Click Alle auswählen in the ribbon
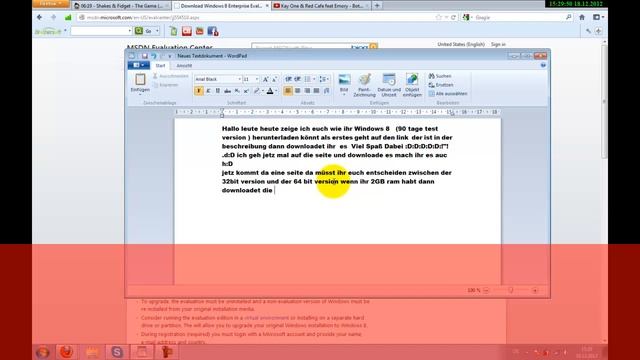Image resolution: width=640 pixels, height=360 pixels. pyautogui.click(x=448, y=93)
